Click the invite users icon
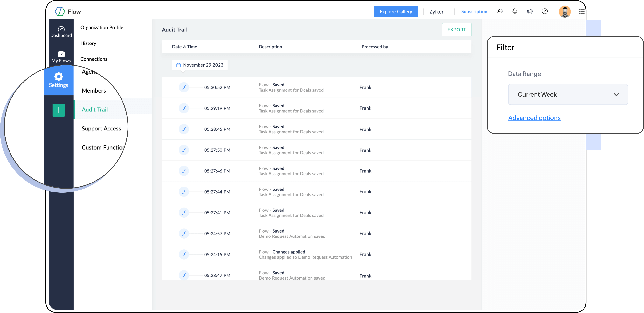Viewport: 644px width, 313px height. point(500,11)
